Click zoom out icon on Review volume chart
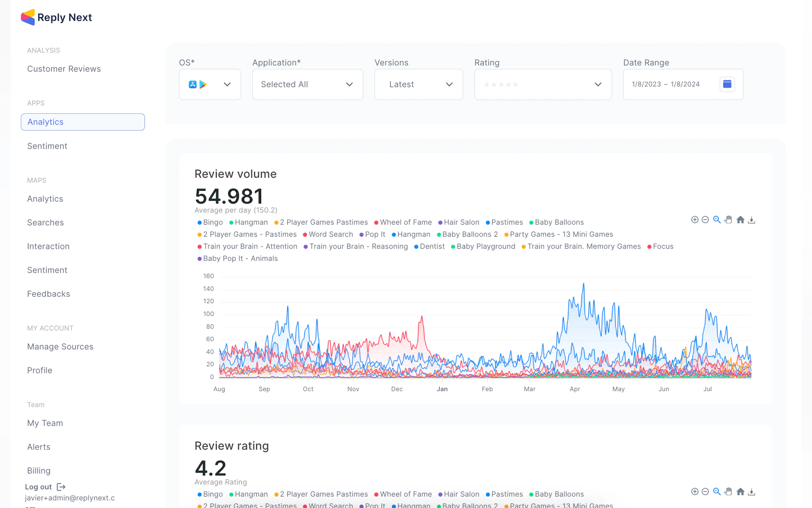 [705, 220]
